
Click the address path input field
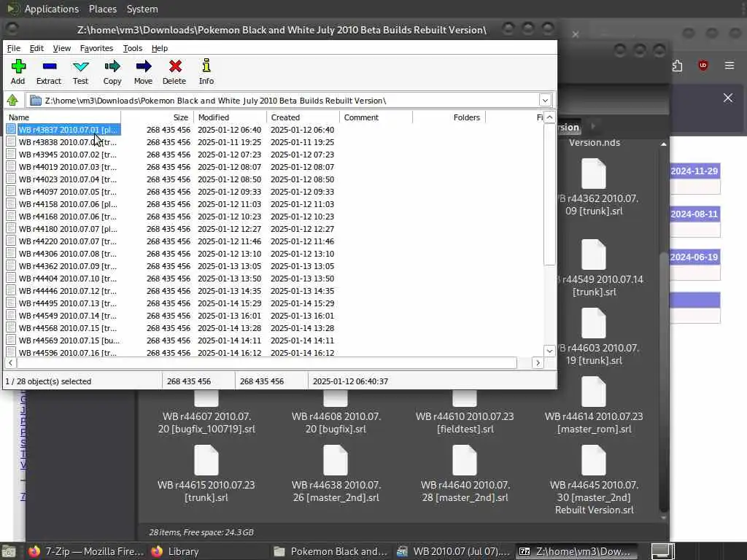[284, 101]
